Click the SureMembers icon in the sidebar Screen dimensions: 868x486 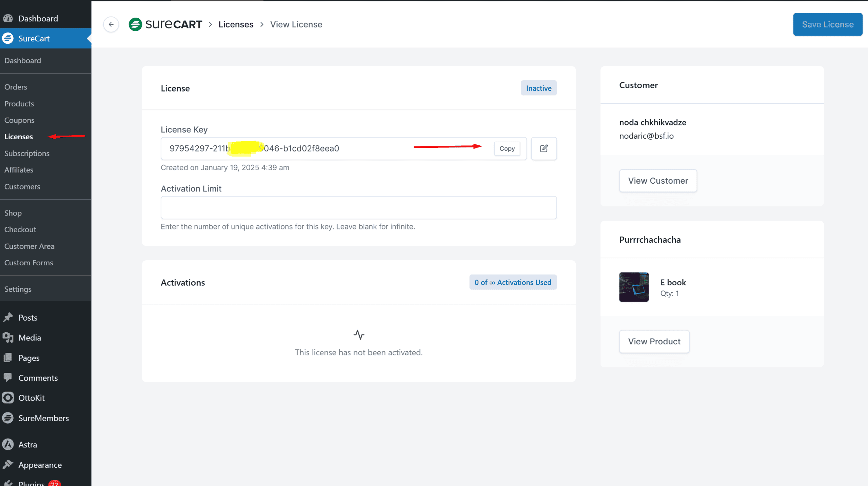8,418
